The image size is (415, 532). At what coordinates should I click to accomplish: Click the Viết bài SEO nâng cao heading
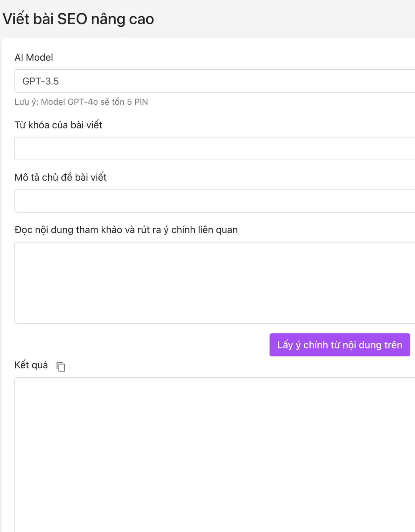pos(78,19)
